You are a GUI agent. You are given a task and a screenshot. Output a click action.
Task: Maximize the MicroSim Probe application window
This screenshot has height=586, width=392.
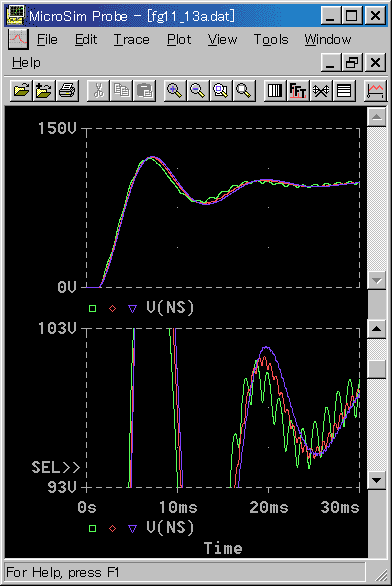[x=352, y=16]
